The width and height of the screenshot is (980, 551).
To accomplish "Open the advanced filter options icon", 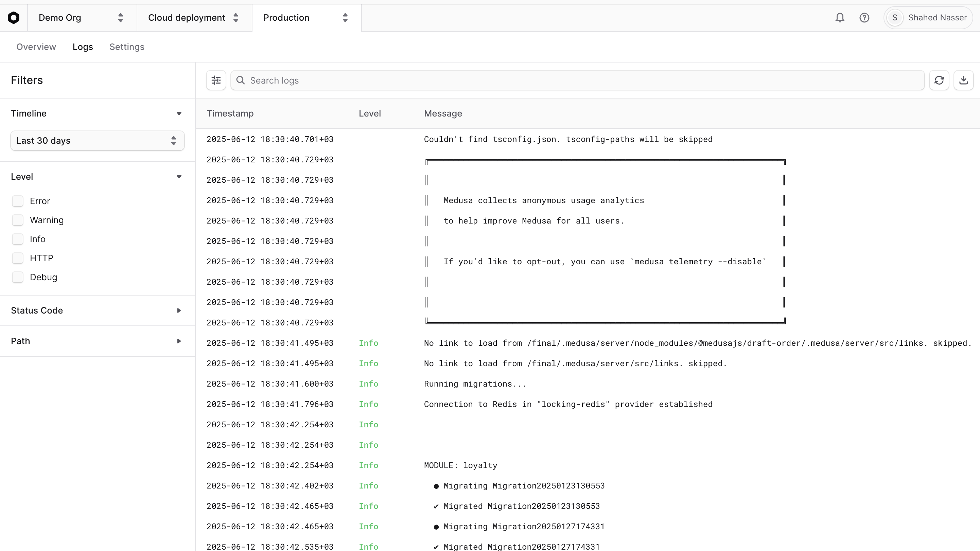I will [x=216, y=80].
